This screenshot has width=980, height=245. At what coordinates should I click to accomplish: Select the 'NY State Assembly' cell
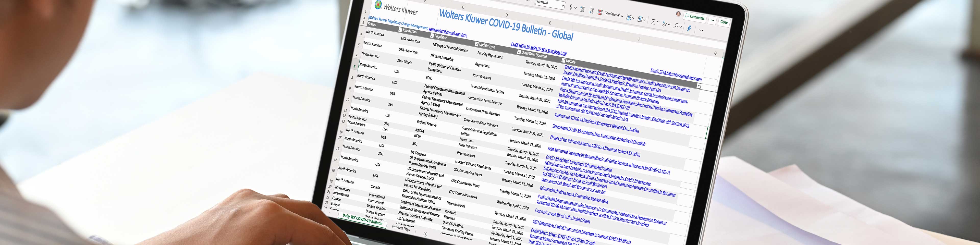point(442,57)
